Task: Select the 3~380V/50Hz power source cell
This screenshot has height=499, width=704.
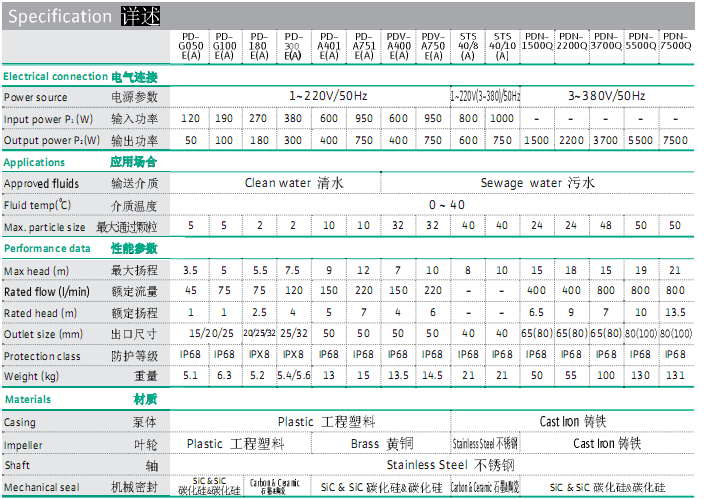Action: [x=606, y=96]
